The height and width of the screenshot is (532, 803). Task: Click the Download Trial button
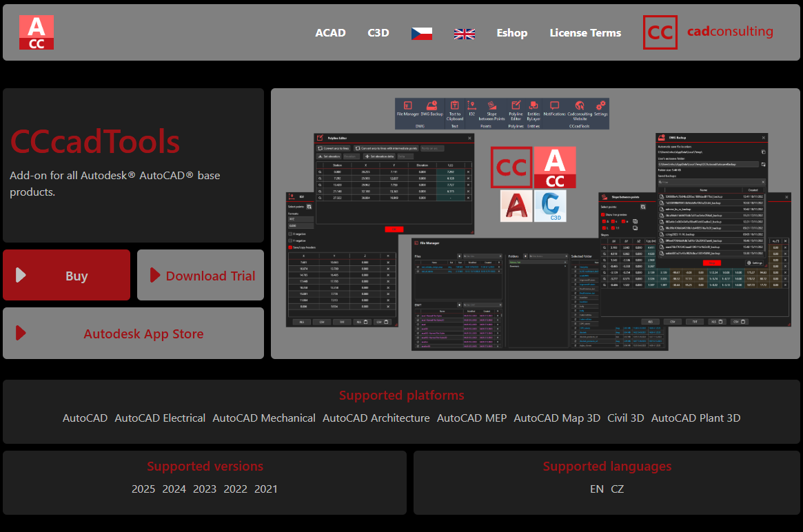click(201, 276)
